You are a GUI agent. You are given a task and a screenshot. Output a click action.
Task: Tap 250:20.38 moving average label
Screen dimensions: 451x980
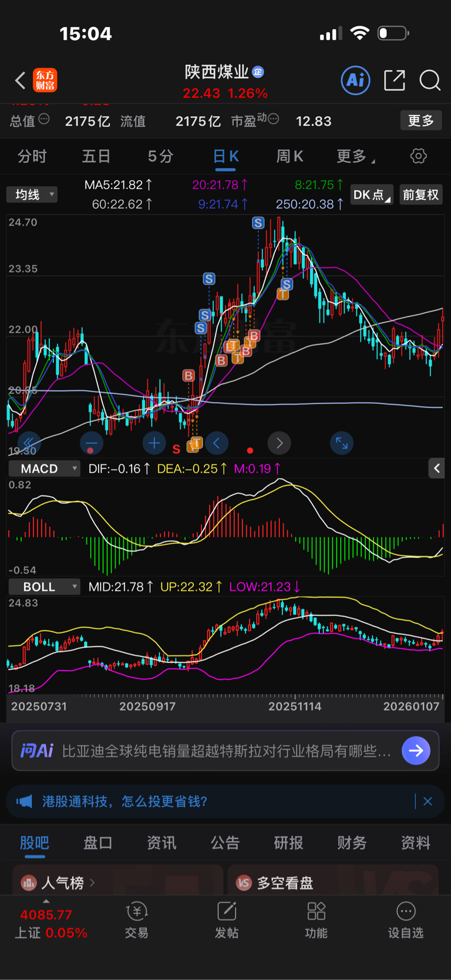coord(309,204)
